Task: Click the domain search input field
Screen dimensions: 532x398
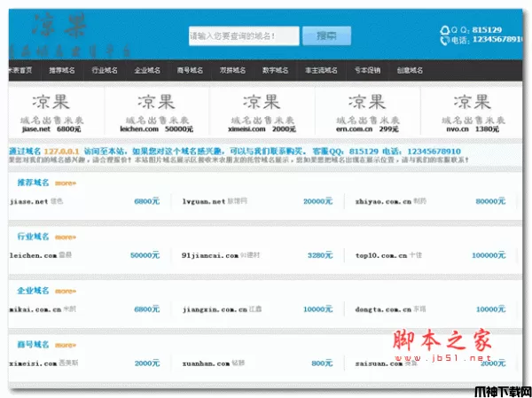Action: (x=244, y=36)
